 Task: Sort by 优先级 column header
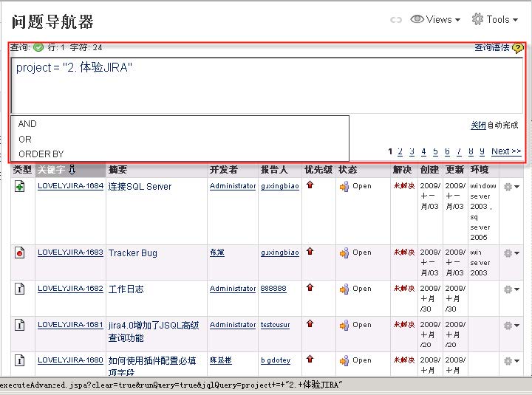[x=318, y=170]
